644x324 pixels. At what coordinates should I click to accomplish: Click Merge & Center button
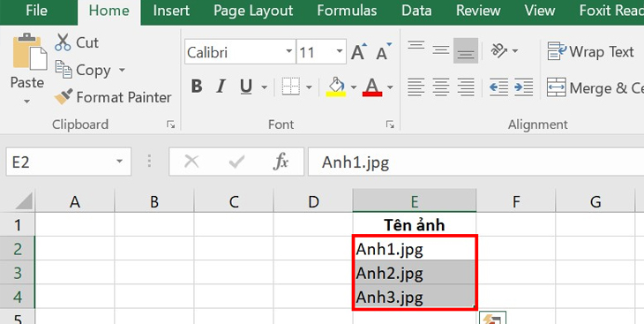point(595,87)
